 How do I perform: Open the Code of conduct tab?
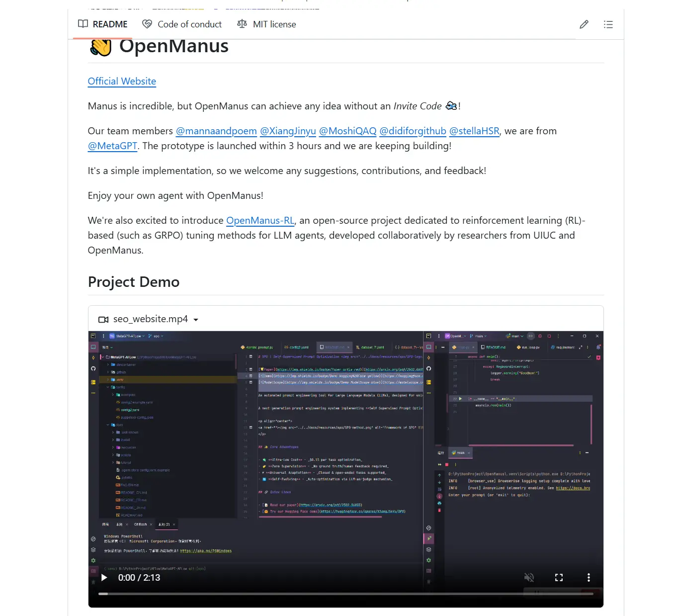click(x=182, y=24)
